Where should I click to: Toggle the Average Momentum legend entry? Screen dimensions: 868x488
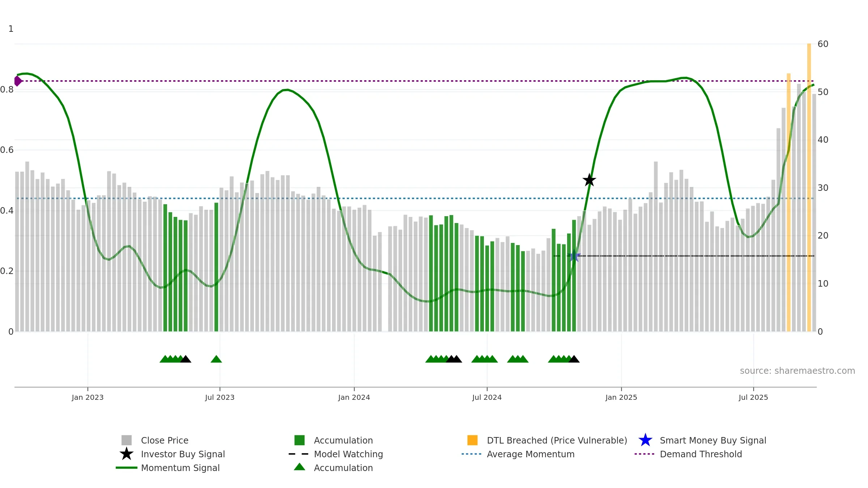518,454
